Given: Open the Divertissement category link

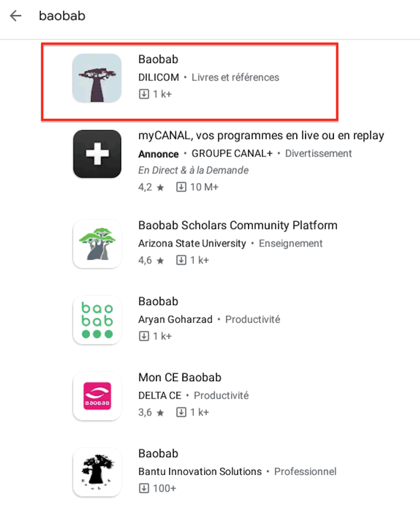Looking at the screenshot, I should pos(318,154).
